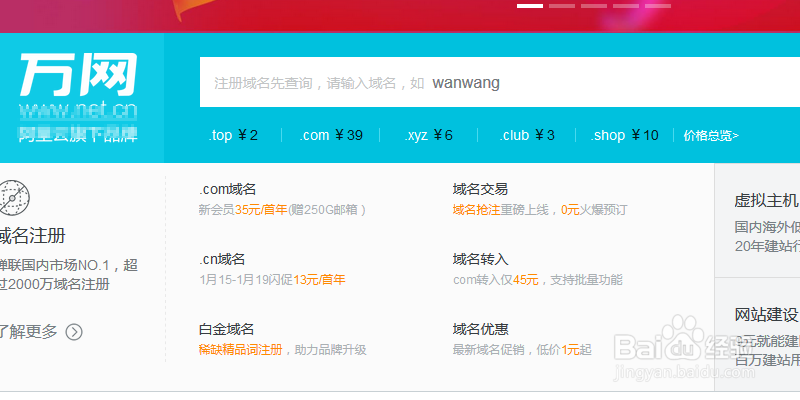Select the fifth carousel indicator
800x400 pixels.
658,6
